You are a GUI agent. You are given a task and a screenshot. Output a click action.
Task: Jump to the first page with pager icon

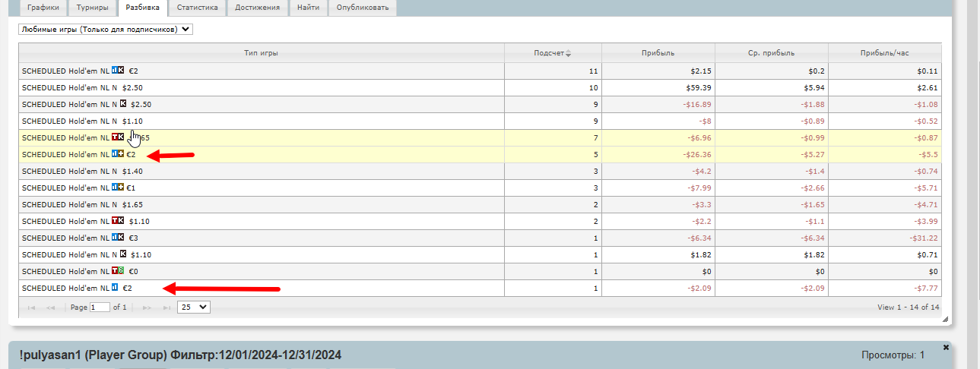coord(31,307)
